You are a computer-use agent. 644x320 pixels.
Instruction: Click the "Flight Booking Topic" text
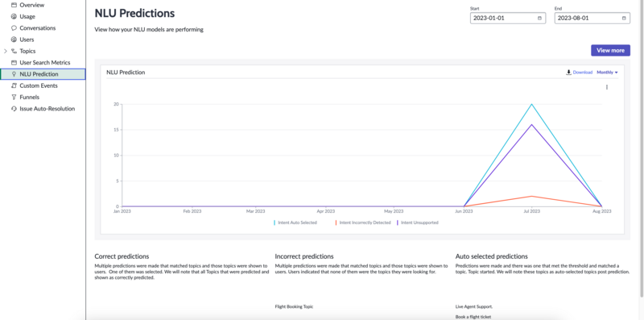point(294,307)
